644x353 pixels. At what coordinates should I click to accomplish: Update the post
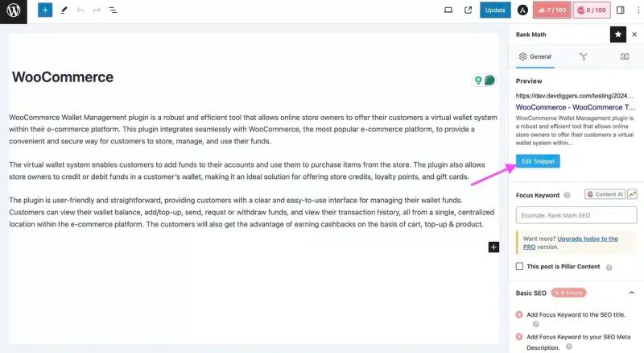pyautogui.click(x=495, y=10)
